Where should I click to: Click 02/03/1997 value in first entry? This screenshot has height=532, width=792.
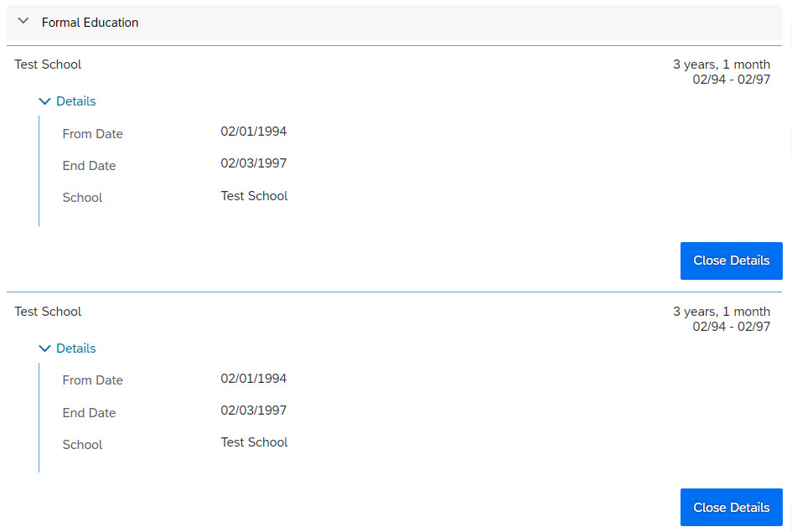[x=254, y=163]
